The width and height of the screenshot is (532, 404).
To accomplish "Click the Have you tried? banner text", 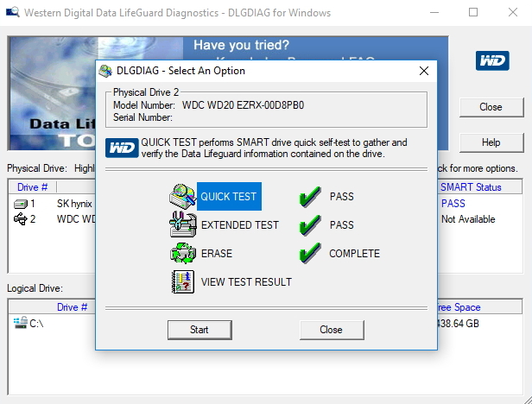I will coord(241,45).
